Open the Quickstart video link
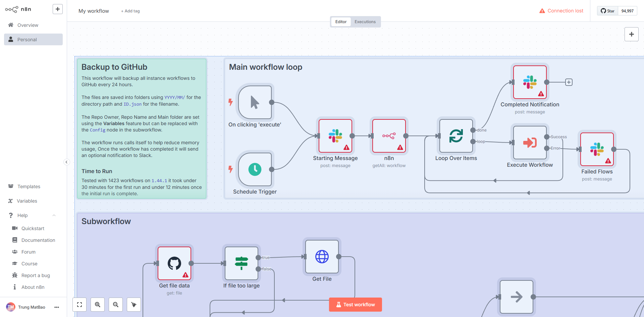Viewport: 644px width, 317px height. point(33,228)
